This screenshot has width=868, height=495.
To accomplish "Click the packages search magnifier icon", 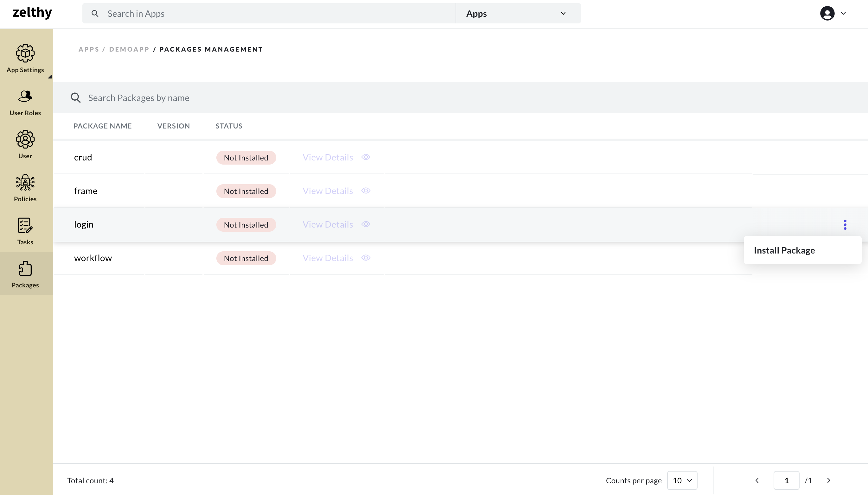I will [x=75, y=97].
